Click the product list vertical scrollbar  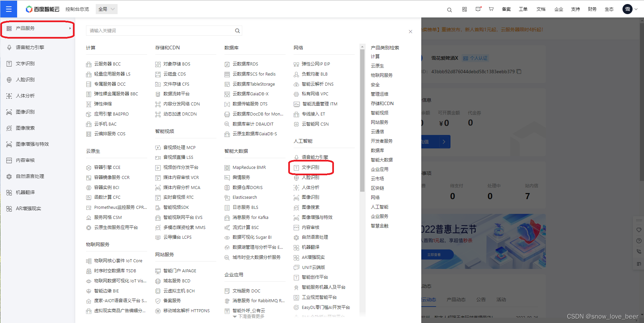tap(362, 121)
